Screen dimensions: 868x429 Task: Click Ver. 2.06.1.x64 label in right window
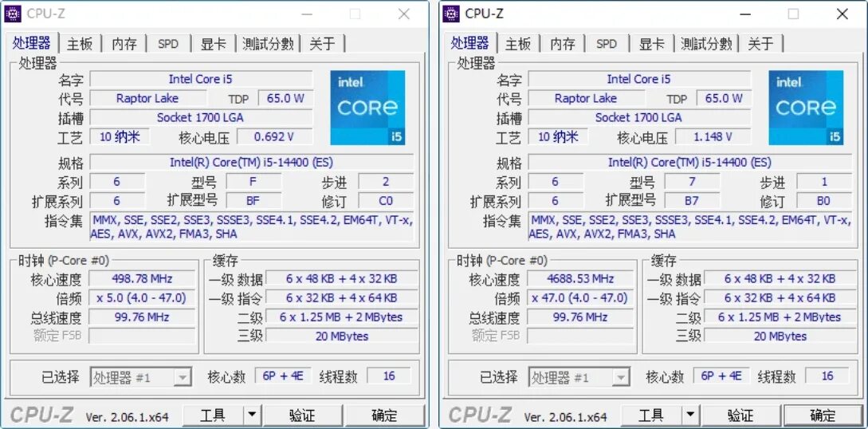[565, 417]
